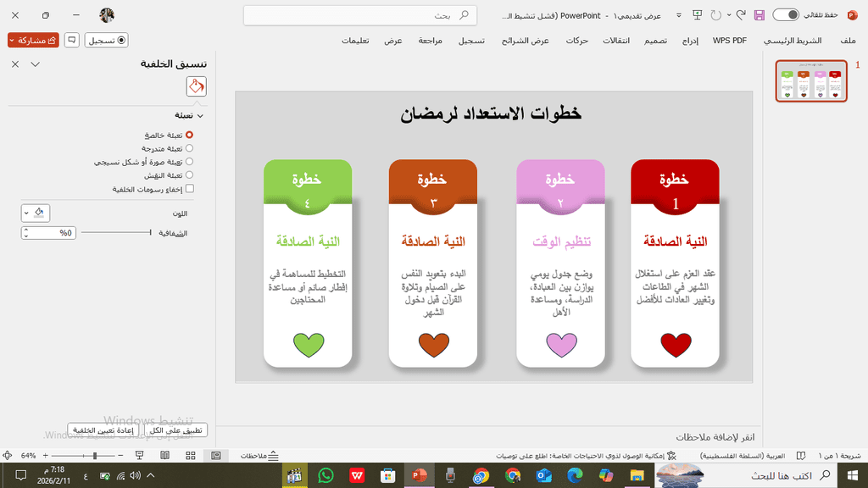Click the record button (تسجيل) at top left
The image size is (868, 488).
point(106,40)
